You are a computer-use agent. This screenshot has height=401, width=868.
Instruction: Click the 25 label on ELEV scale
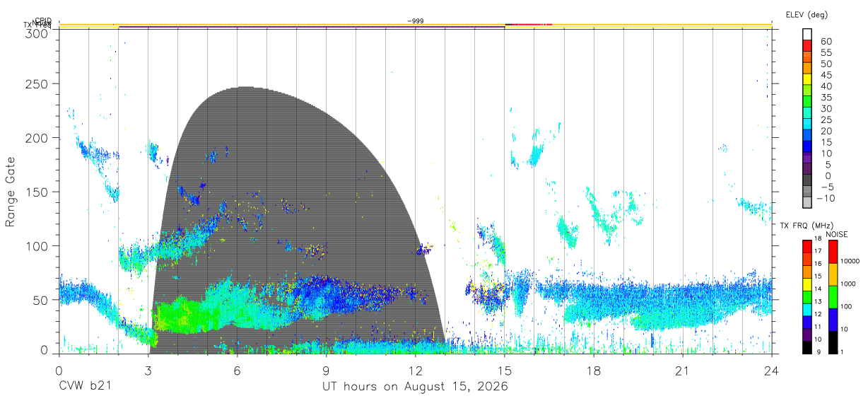point(826,120)
